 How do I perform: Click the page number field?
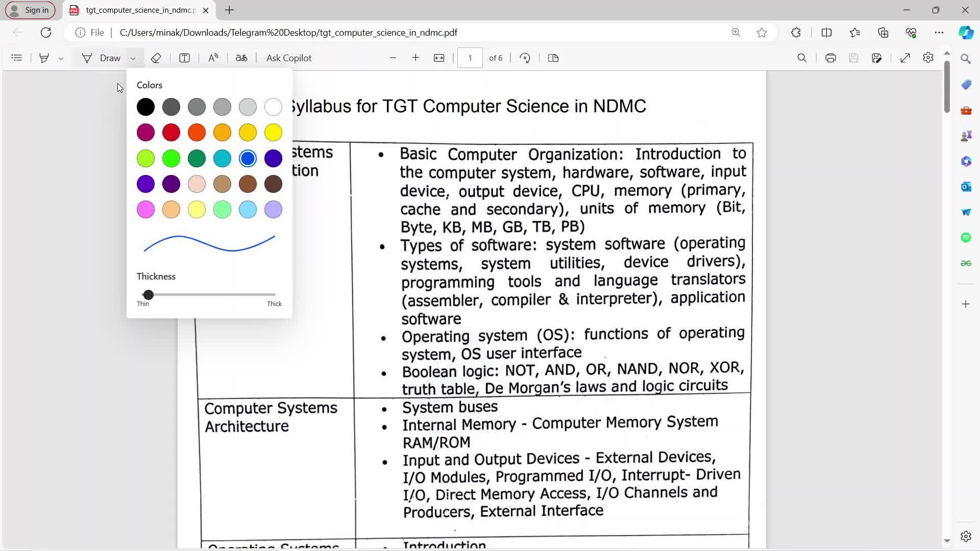[x=470, y=58]
